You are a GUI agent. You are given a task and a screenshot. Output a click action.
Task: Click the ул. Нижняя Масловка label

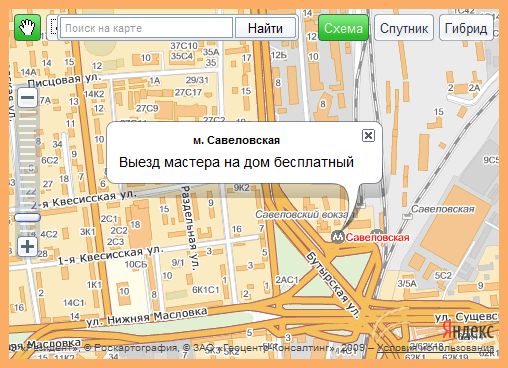[147, 317]
